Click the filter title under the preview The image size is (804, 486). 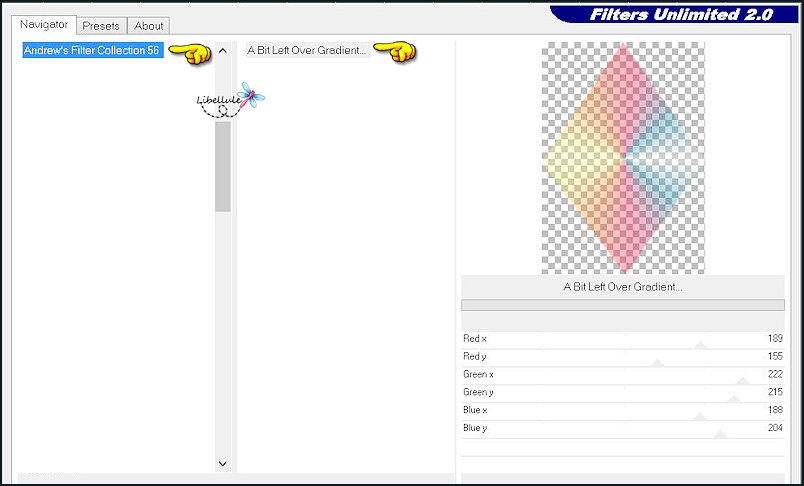623,287
